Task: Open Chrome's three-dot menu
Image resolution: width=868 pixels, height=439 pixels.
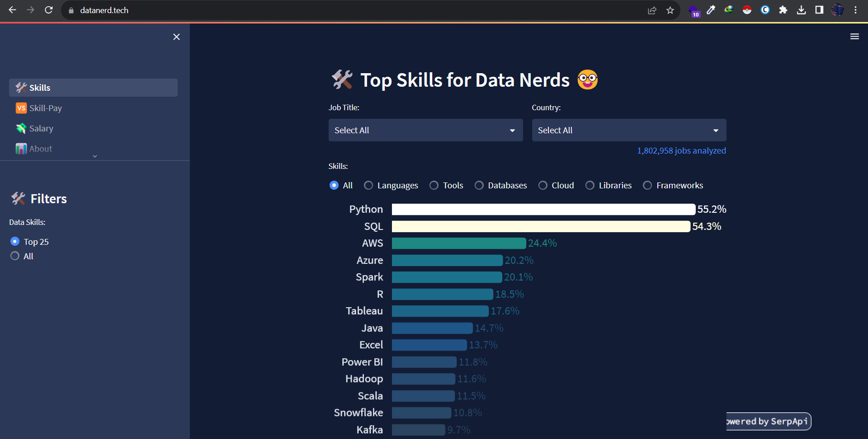Action: (855, 10)
